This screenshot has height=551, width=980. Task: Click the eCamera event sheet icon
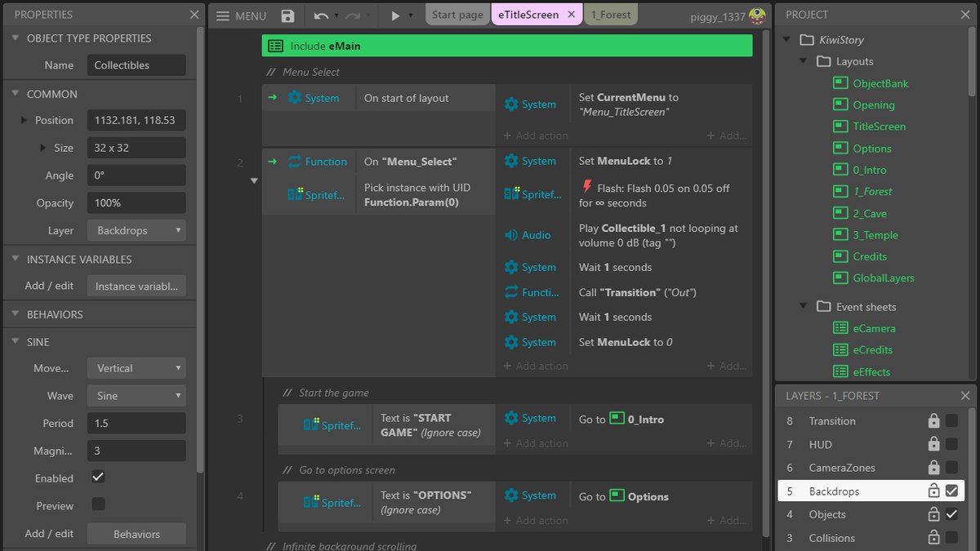(840, 328)
